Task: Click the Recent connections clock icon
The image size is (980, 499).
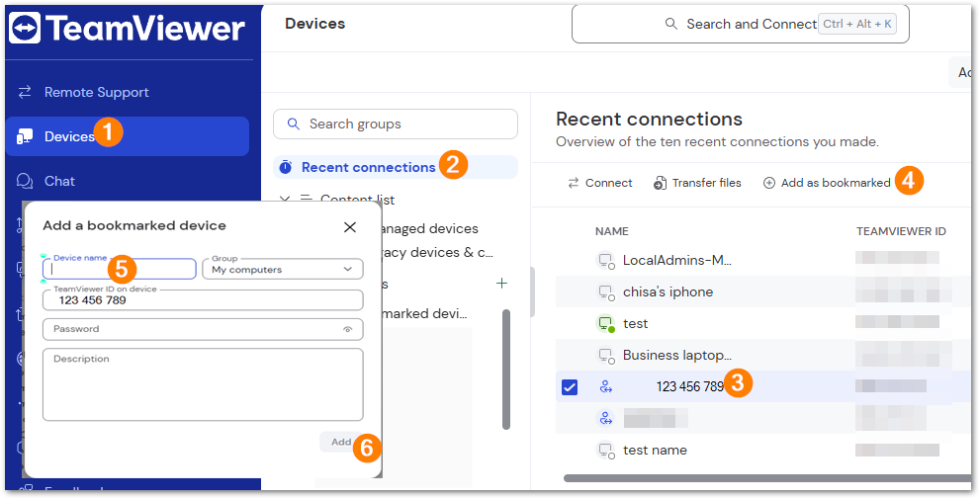Action: pos(286,167)
